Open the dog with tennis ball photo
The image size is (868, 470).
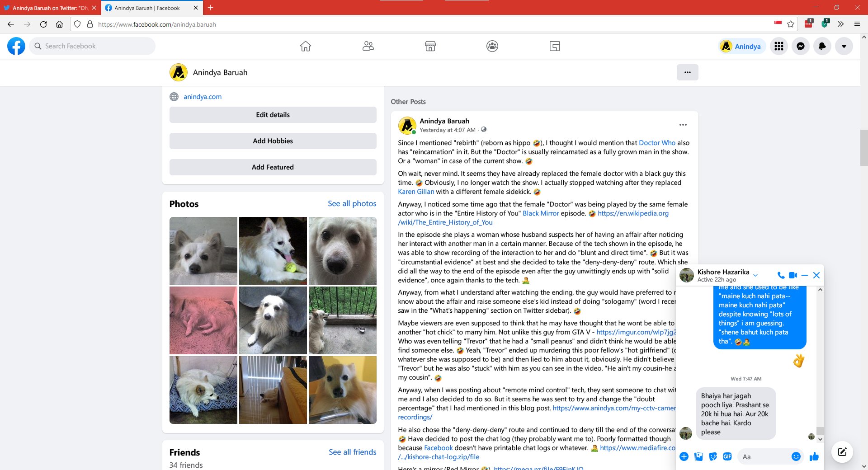click(x=273, y=251)
